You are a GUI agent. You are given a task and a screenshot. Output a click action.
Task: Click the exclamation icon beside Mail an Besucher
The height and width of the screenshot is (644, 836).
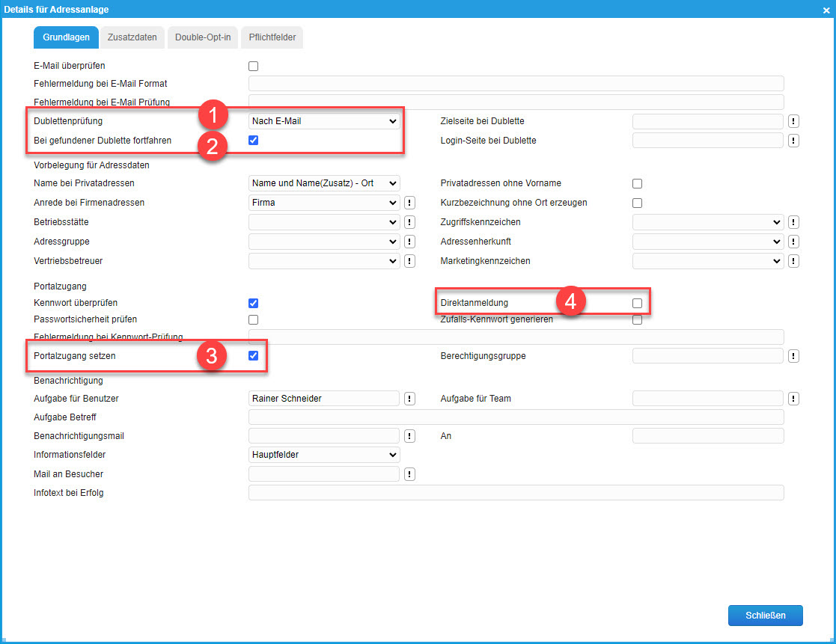click(x=409, y=474)
